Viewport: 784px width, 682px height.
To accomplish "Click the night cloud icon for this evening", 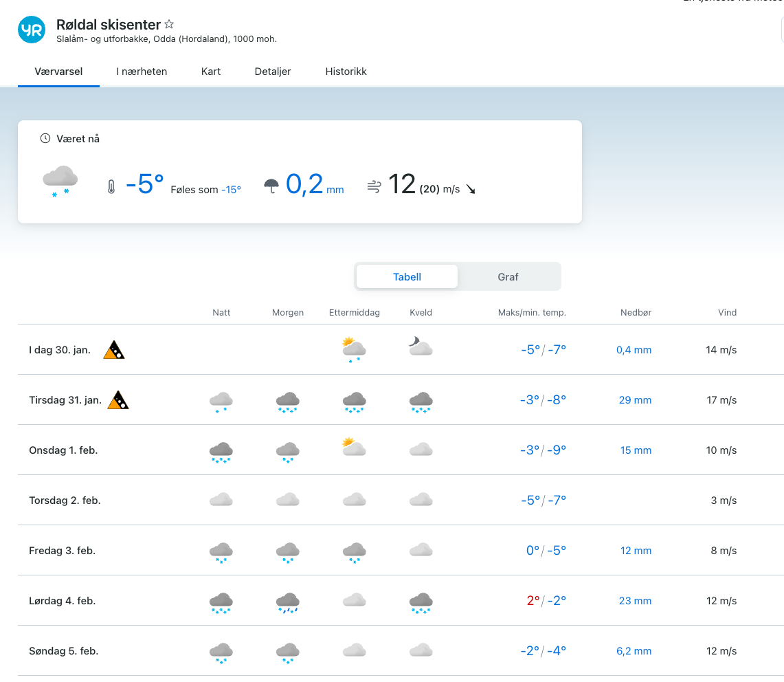I will (x=421, y=346).
